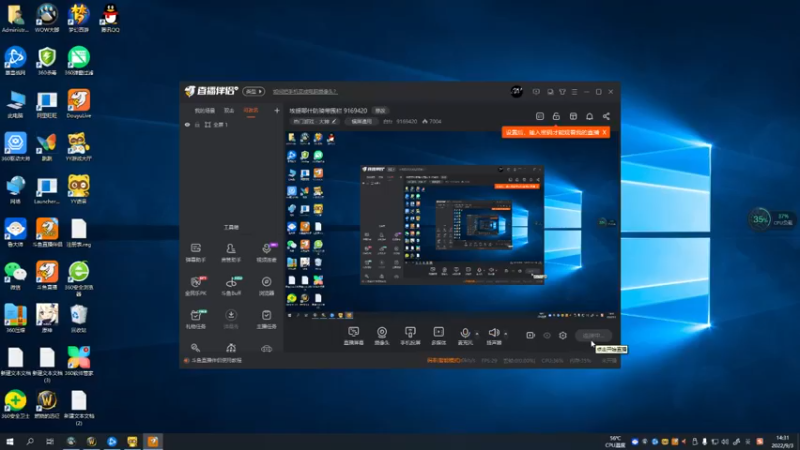Image resolution: width=800 pixels, height=450 pixels.
Task: Add camera source 摄像头
Action: (382, 336)
